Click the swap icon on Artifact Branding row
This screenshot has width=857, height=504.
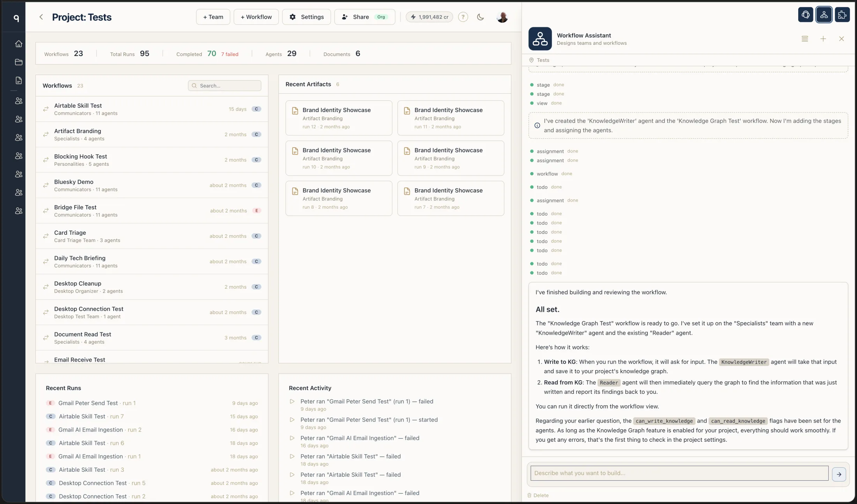46,134
